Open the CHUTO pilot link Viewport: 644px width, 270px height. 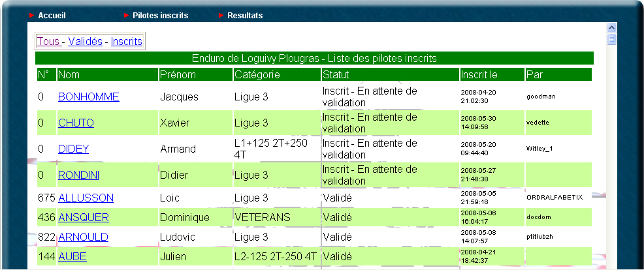76,123
